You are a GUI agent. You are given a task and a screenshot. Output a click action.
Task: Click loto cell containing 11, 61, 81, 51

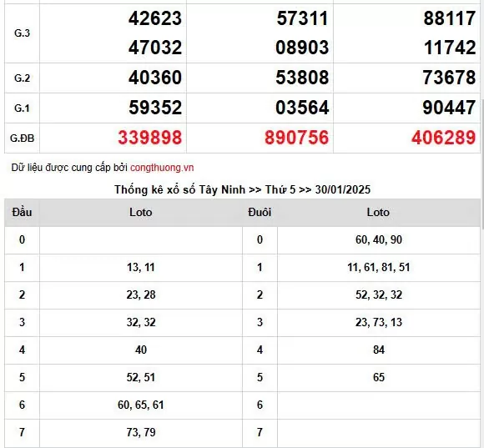(379, 268)
